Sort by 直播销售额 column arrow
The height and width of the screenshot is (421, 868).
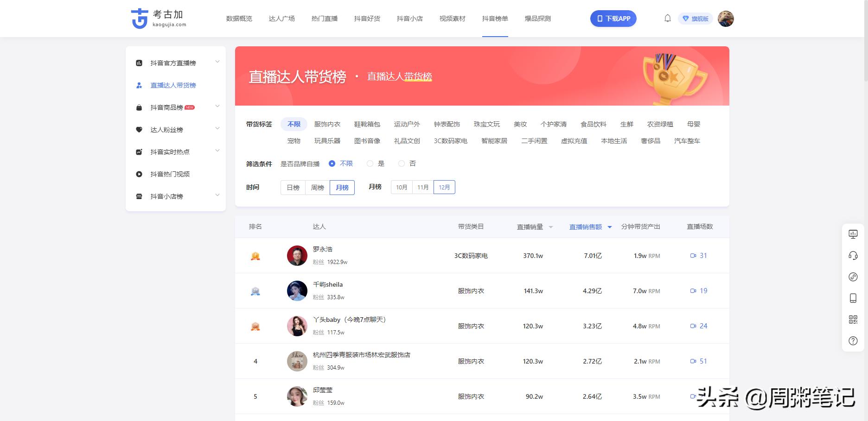click(610, 227)
